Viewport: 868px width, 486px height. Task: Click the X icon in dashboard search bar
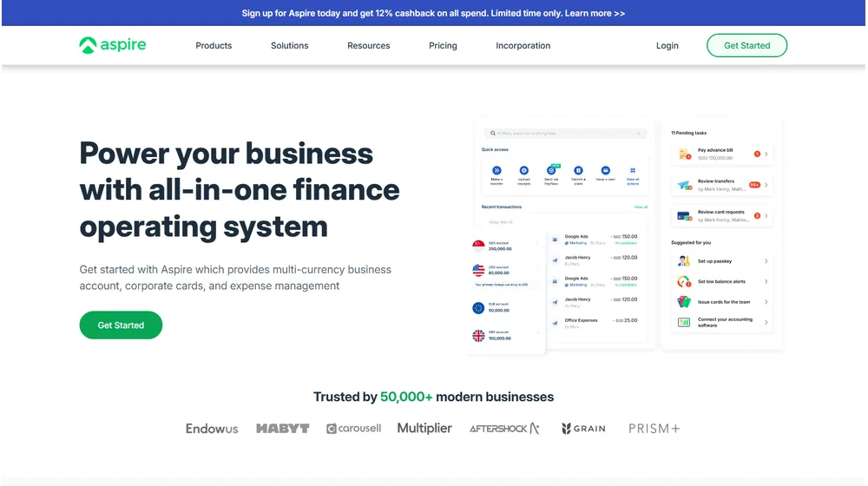[x=638, y=134]
